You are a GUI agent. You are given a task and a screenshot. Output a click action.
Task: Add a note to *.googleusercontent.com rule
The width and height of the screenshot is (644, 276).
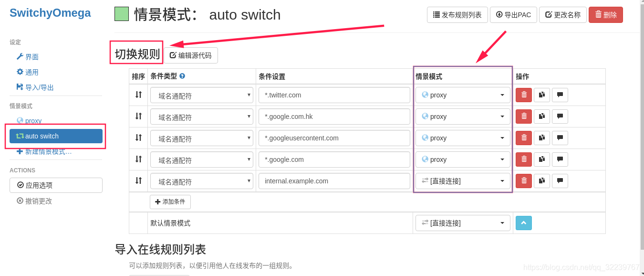(560, 138)
